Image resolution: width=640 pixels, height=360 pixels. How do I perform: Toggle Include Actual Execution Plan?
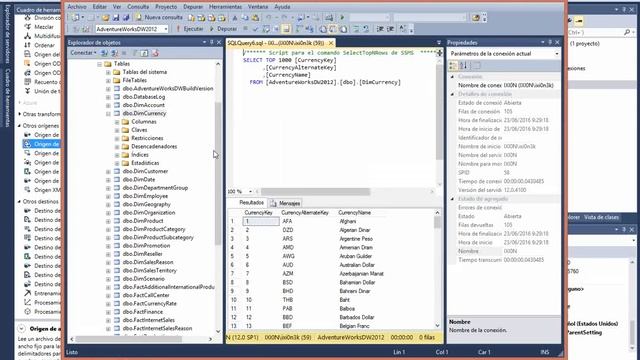(299, 29)
